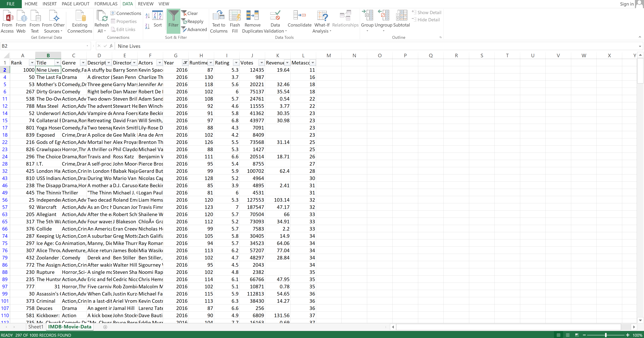This screenshot has width=644, height=338.
Task: Insert Subtotal
Action: pyautogui.click(x=402, y=19)
